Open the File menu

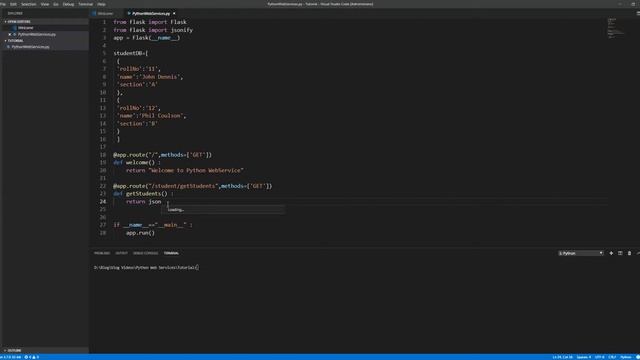tap(3, 4)
